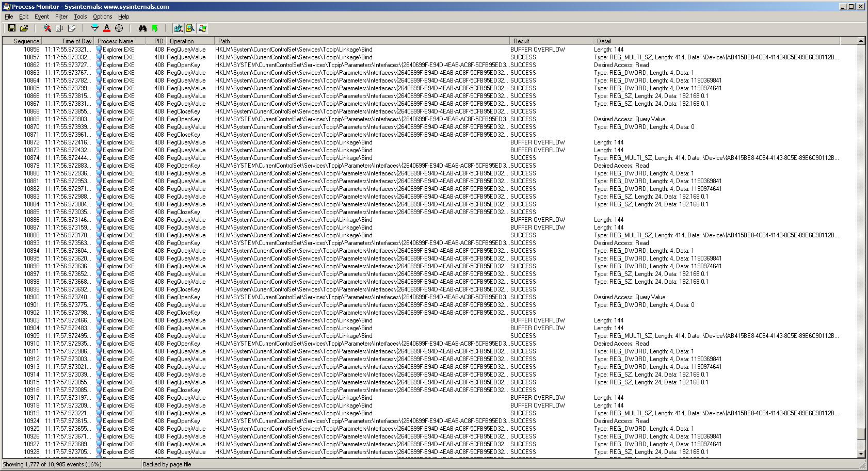868x471 pixels.
Task: Click Backed by page file status text
Action: click(x=167, y=464)
